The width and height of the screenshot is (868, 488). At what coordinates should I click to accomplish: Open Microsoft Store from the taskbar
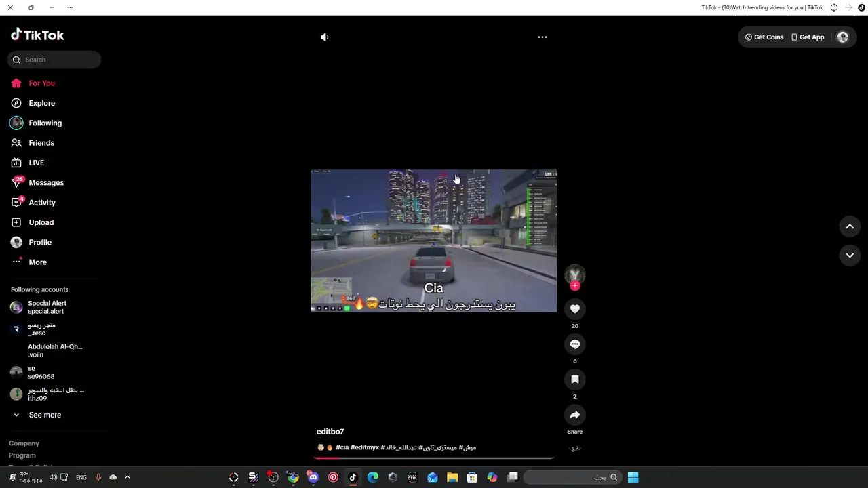[473, 477]
